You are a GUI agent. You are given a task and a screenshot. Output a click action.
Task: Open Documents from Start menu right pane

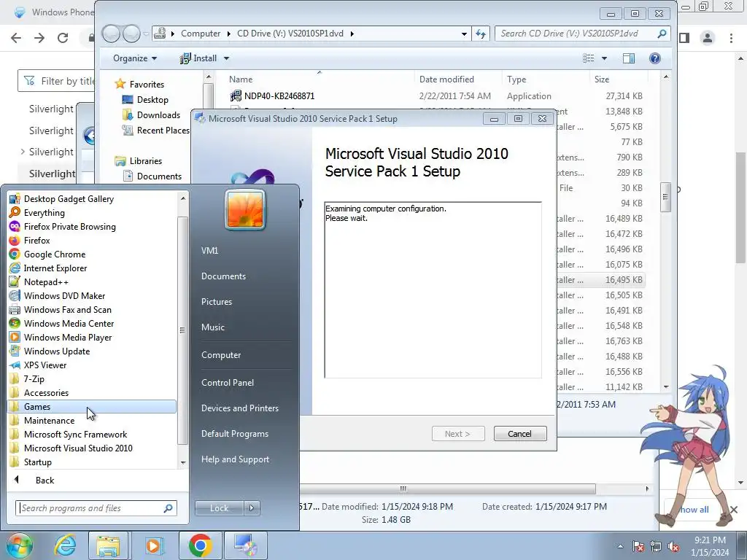[x=223, y=276]
